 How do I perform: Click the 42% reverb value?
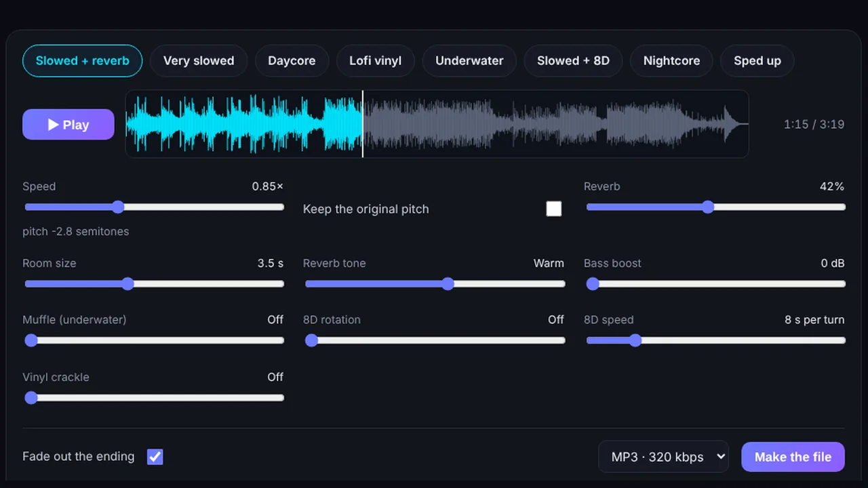(832, 186)
